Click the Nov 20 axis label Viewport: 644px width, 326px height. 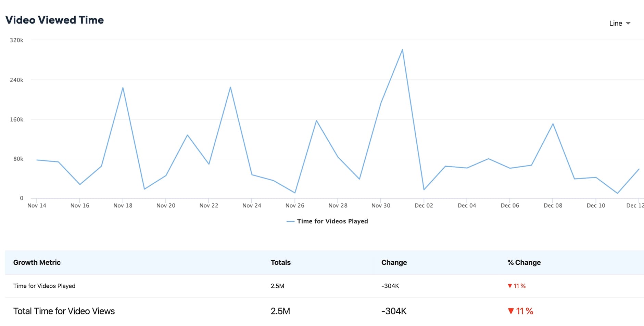point(166,206)
